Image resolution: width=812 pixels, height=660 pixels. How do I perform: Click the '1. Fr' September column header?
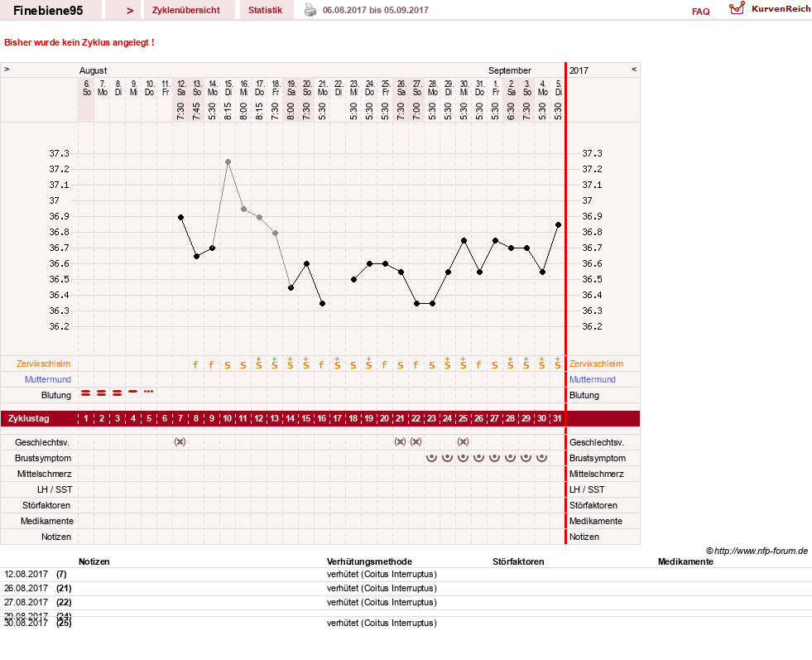[x=496, y=88]
